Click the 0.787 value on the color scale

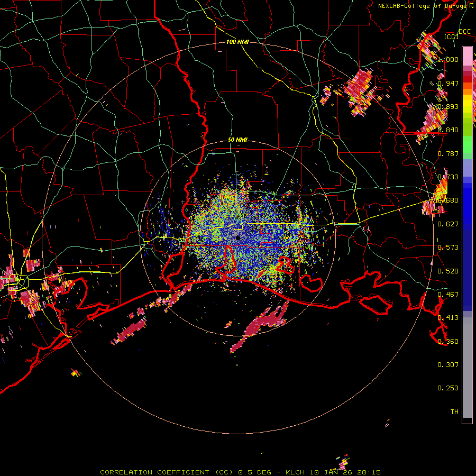[448, 153]
